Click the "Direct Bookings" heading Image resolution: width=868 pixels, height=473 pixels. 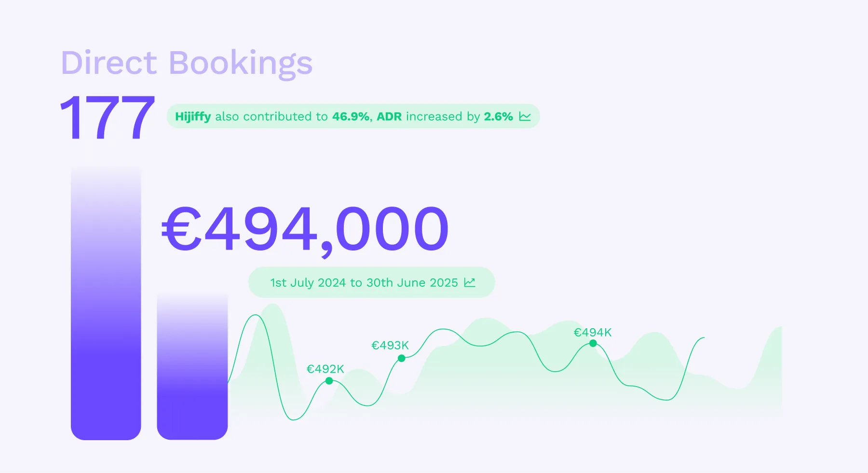[x=187, y=63]
